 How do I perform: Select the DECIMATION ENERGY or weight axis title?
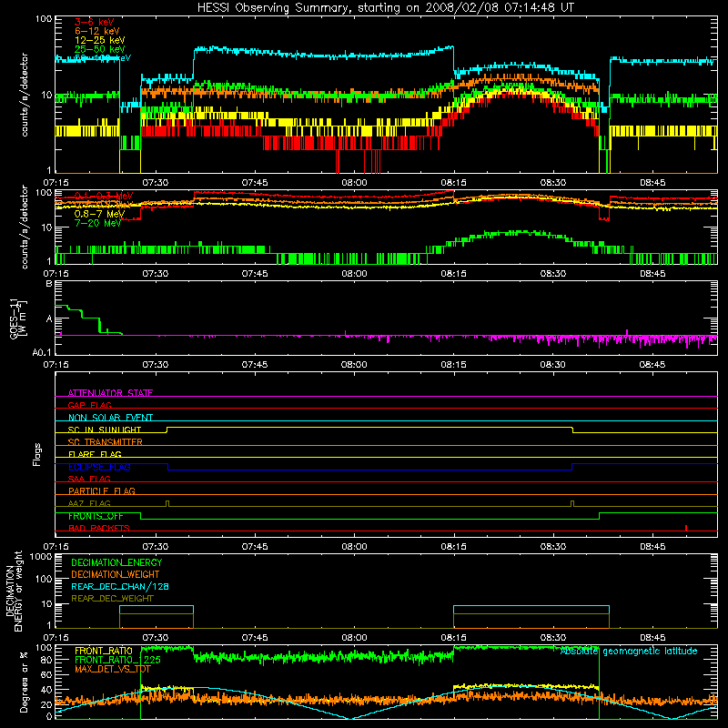(14, 591)
